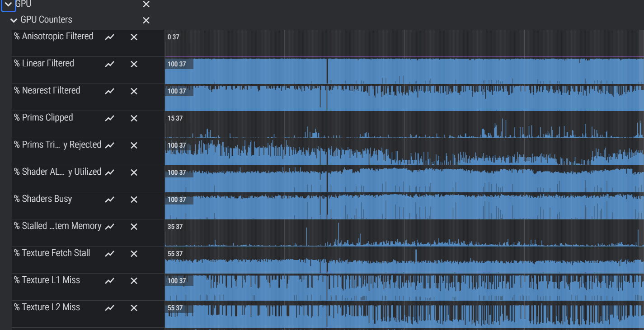The image size is (644, 330).
Task: Remove the % Stalled System Memory track
Action: click(x=134, y=227)
